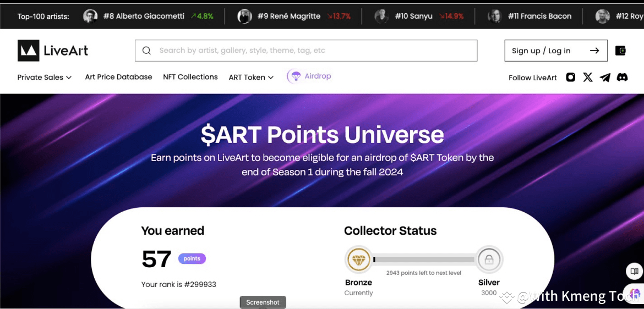Click the LiveArt logo
Screen dimensions: 644x309
pyautogui.click(x=53, y=51)
